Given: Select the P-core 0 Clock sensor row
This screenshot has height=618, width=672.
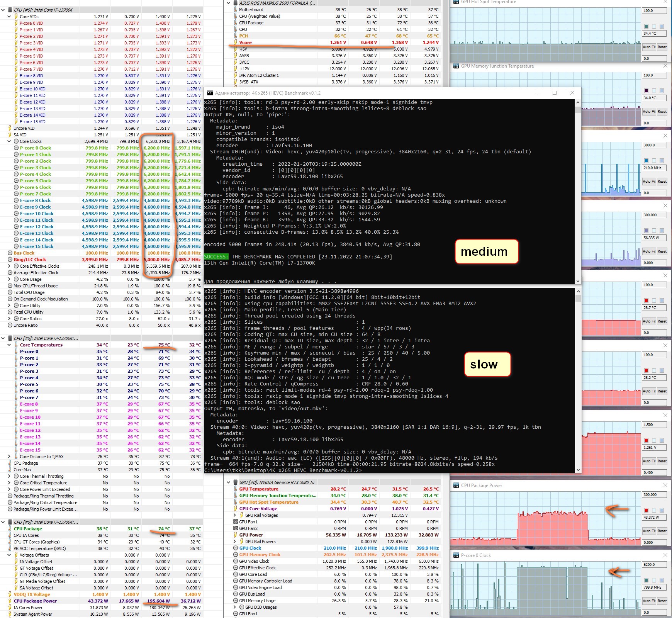Looking at the screenshot, I should 101,148.
